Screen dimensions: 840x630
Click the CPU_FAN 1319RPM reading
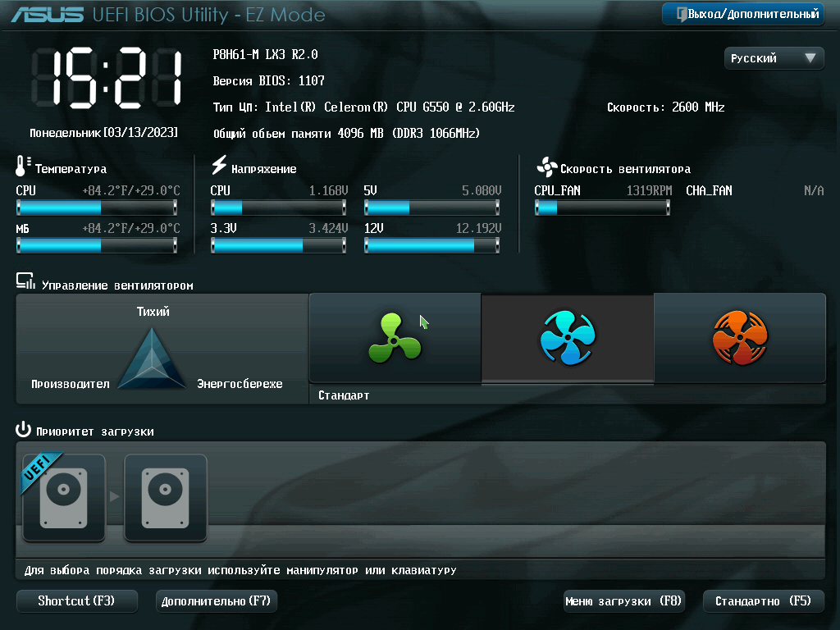point(650,190)
